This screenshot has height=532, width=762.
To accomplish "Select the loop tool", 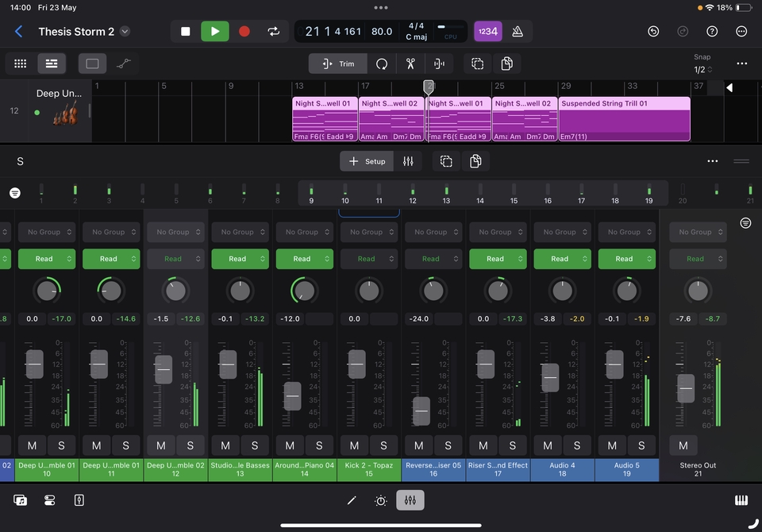I will [382, 64].
